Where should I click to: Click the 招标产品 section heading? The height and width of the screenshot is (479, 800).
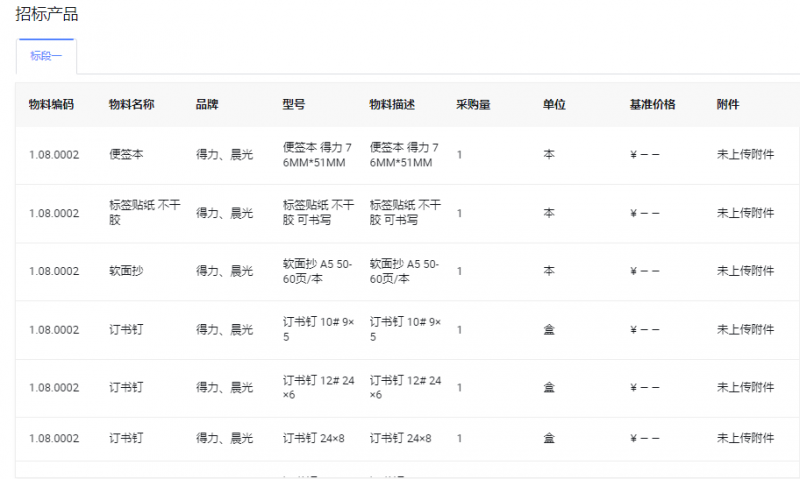click(47, 14)
